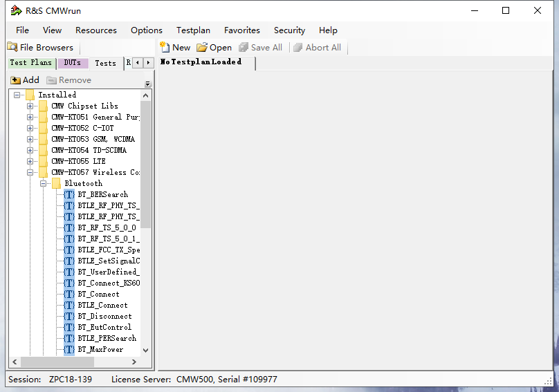Maximize the CMWrun window

[x=506, y=10]
